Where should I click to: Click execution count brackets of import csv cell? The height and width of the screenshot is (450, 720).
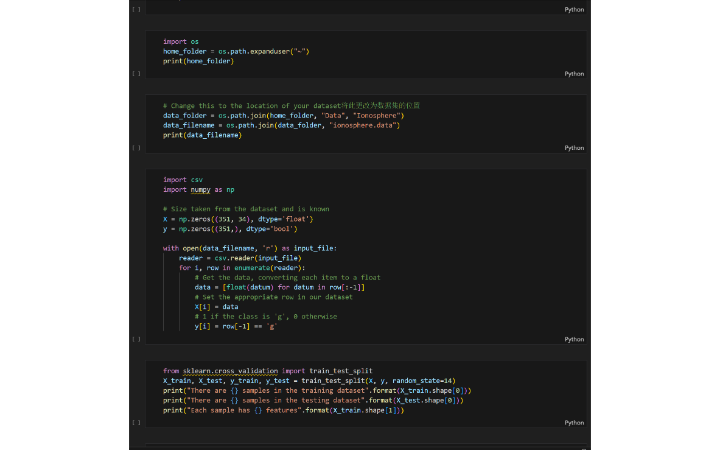click(136, 339)
